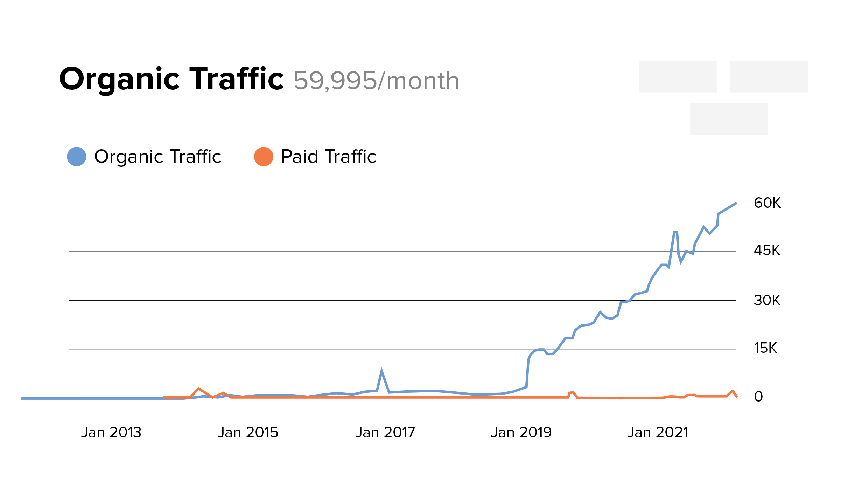868x480 pixels.
Task: Click the 60K y-axis label
Action: tap(767, 203)
